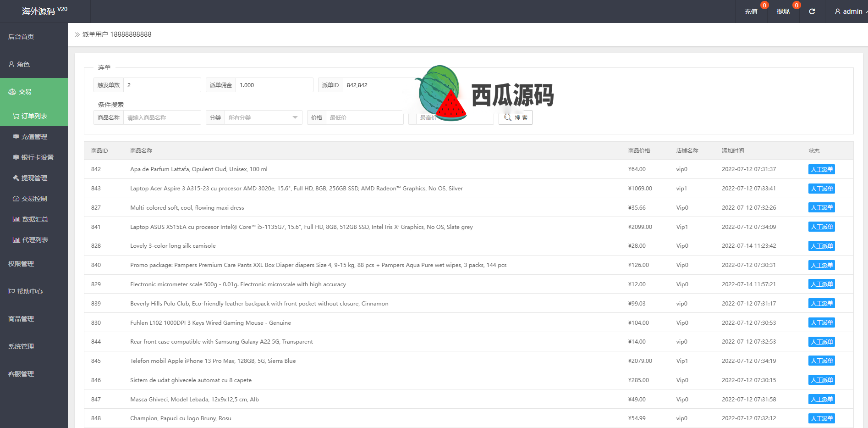Click the admin user avatar icon
Viewport: 868px width, 428px height.
(838, 11)
